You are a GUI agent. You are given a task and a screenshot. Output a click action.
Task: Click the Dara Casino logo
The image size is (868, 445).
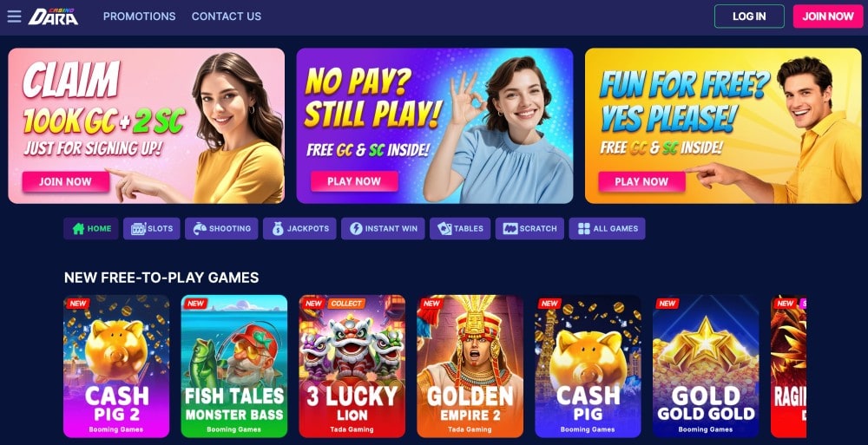tap(53, 16)
